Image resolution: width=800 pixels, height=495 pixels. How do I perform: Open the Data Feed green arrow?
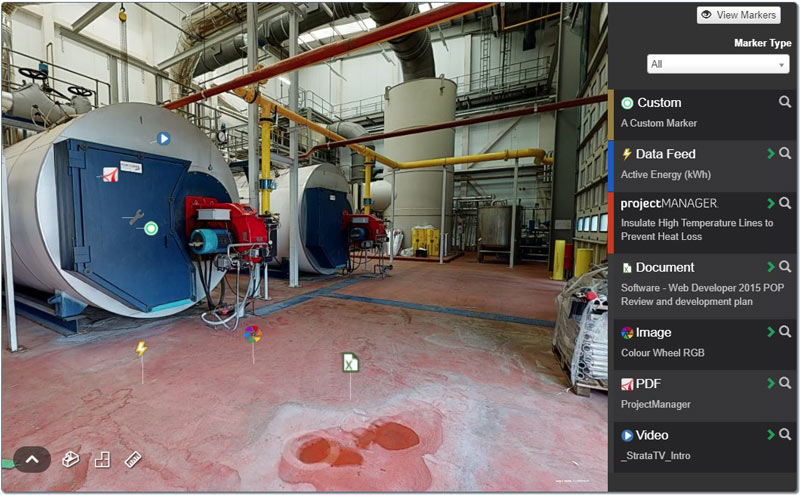point(770,154)
